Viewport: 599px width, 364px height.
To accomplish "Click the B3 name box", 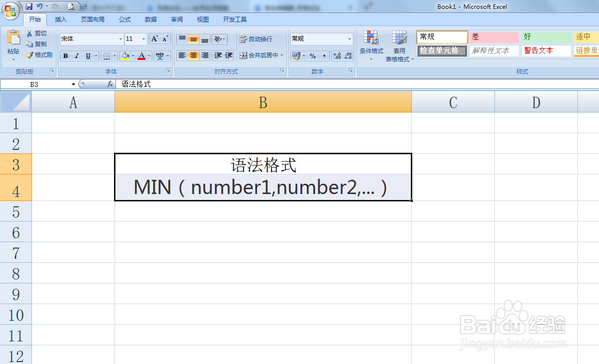I will [x=35, y=84].
